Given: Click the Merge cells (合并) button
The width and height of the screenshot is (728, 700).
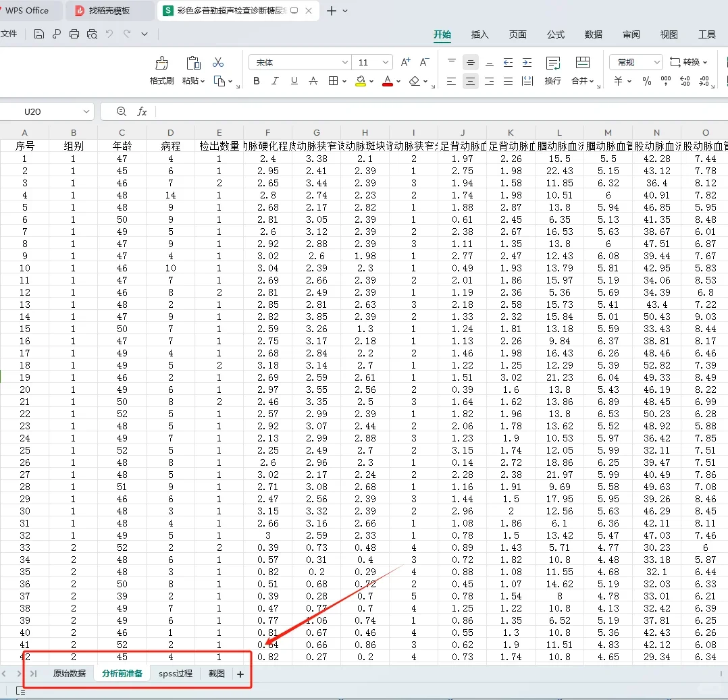Looking at the screenshot, I should [582, 71].
